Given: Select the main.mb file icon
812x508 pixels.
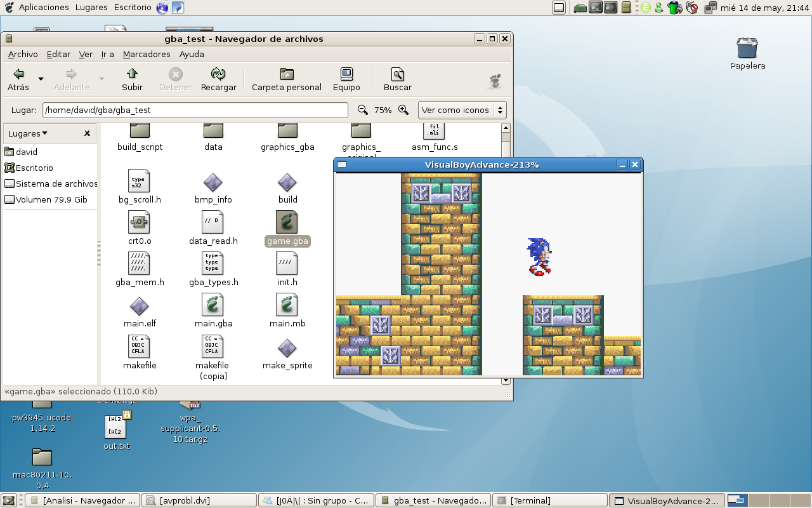Looking at the screenshot, I should coord(287,305).
